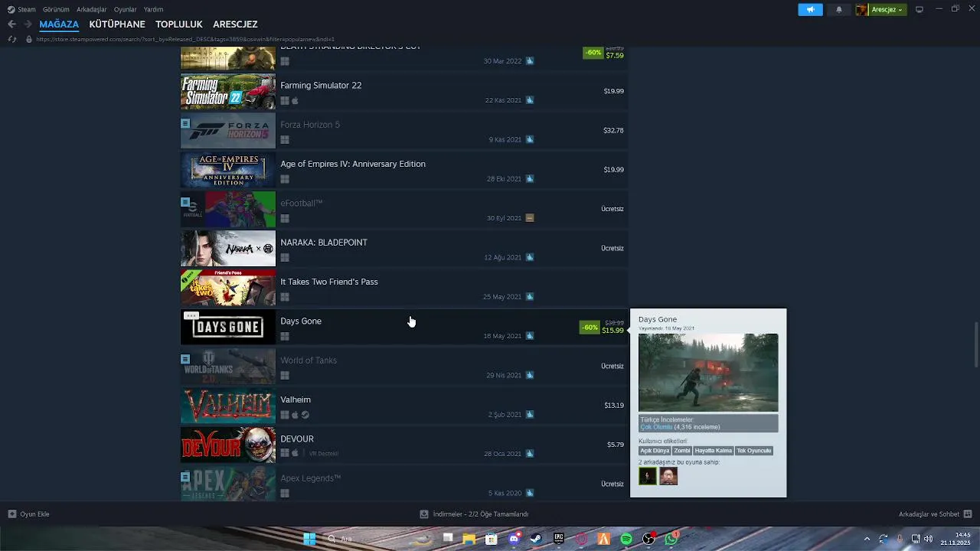Open Age of Empires IV: Anniversary Edition result
The height and width of the screenshot is (551, 980).
[403, 170]
